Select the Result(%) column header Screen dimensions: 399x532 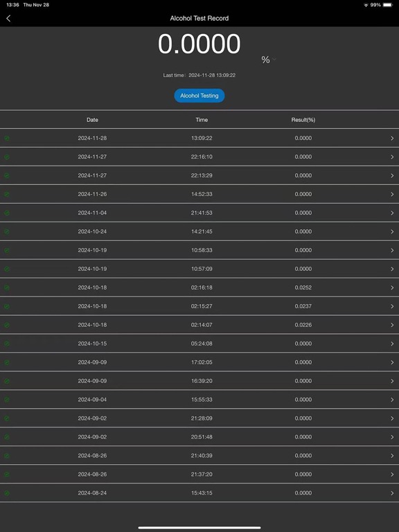click(x=303, y=120)
